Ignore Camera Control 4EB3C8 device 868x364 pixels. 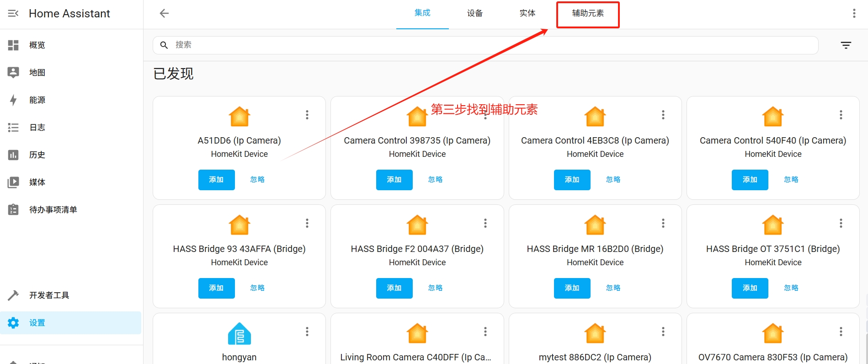point(613,180)
